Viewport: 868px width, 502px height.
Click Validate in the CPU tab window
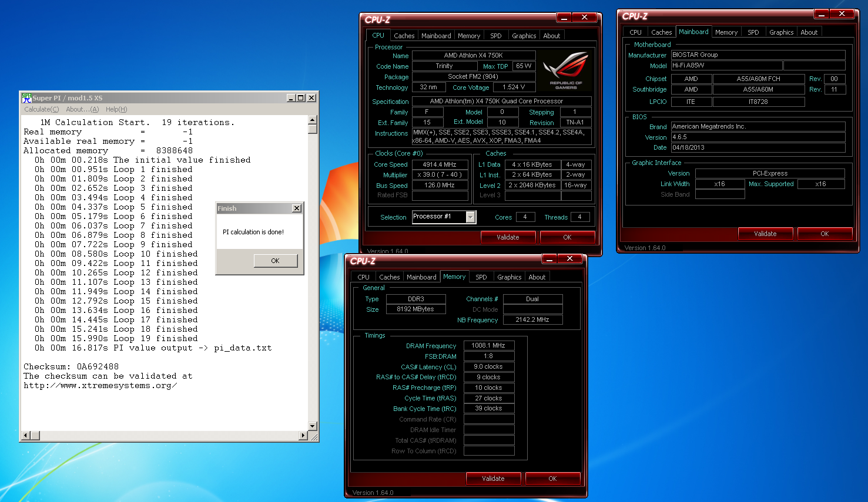(x=508, y=237)
